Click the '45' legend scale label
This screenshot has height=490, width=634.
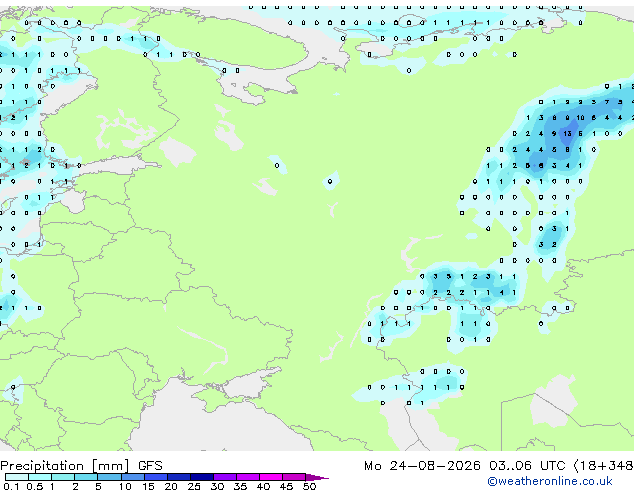[286, 486]
